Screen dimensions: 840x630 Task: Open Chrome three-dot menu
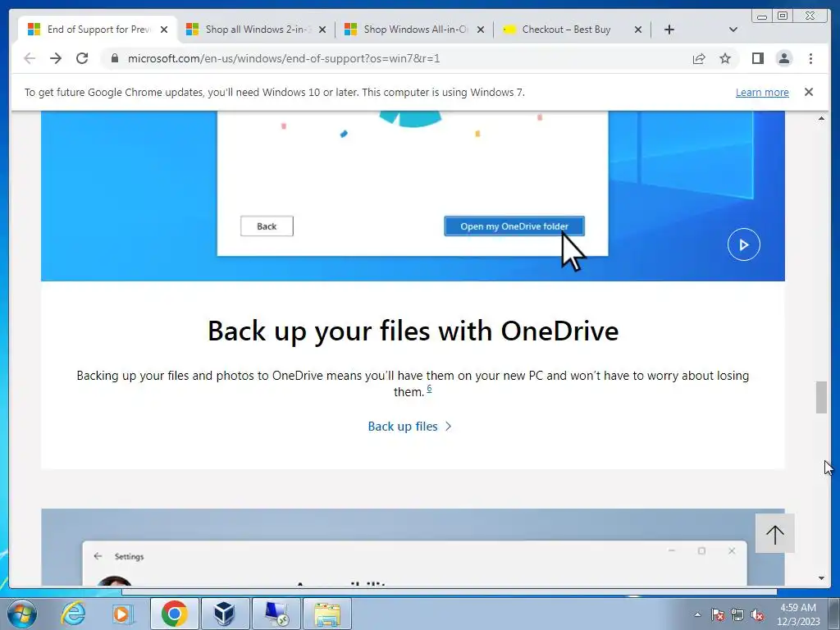[810, 58]
